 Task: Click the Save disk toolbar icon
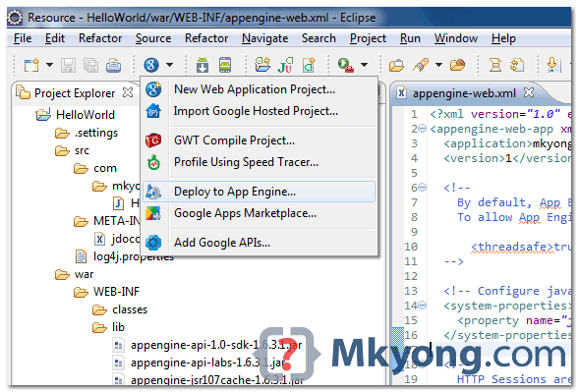[x=68, y=65]
